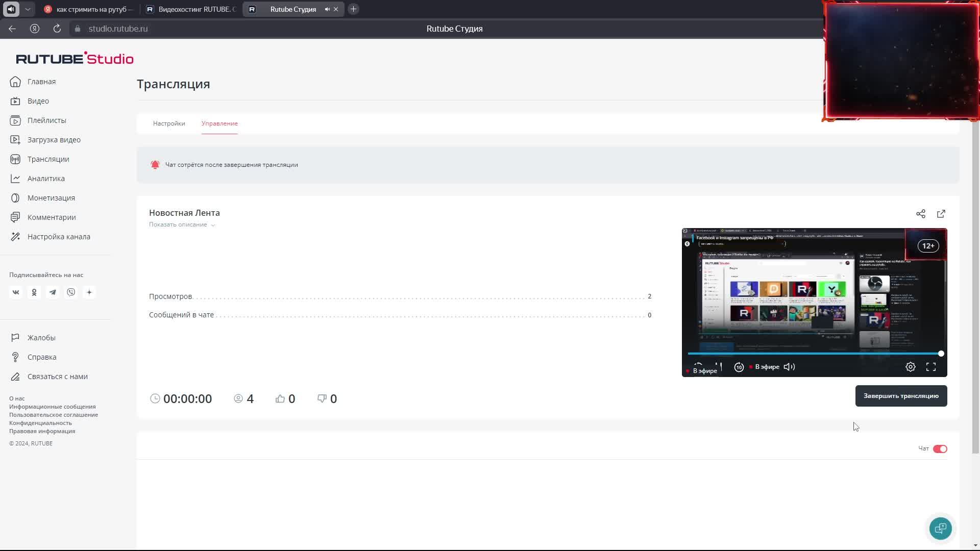The width and height of the screenshot is (980, 551).
Task: Rewind 10 seconds in the player
Action: click(739, 367)
